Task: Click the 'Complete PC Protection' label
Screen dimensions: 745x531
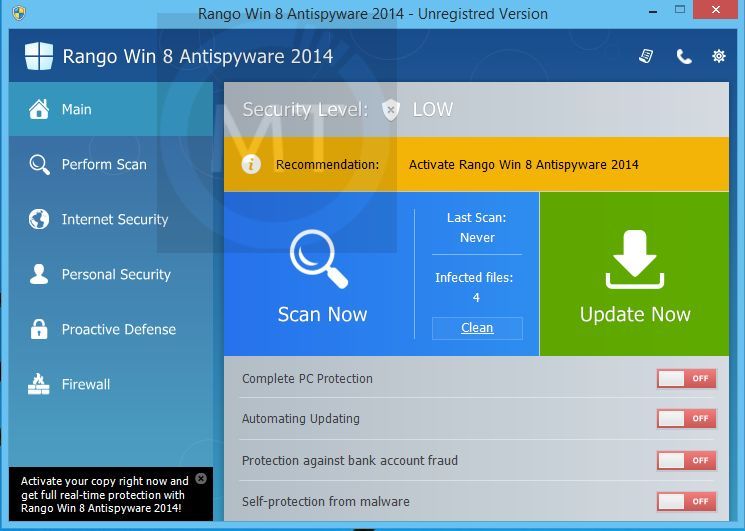Action: 307,379
